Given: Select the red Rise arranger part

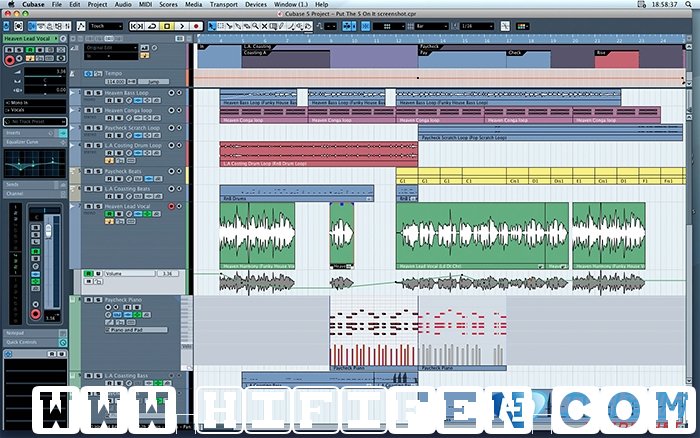Looking at the screenshot, I should (617, 59).
